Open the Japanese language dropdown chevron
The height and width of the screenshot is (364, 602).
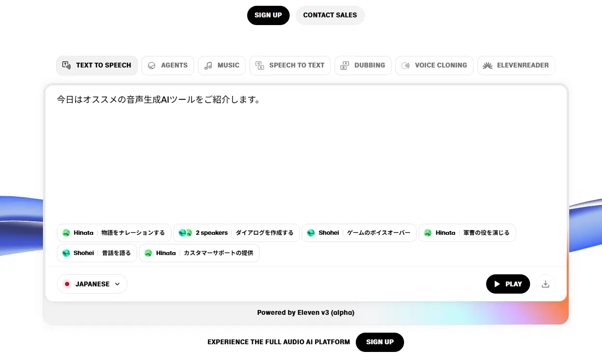click(117, 284)
